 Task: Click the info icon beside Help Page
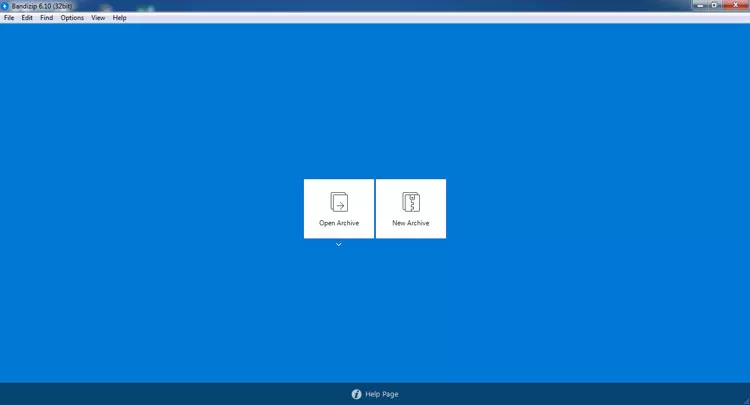[356, 394]
